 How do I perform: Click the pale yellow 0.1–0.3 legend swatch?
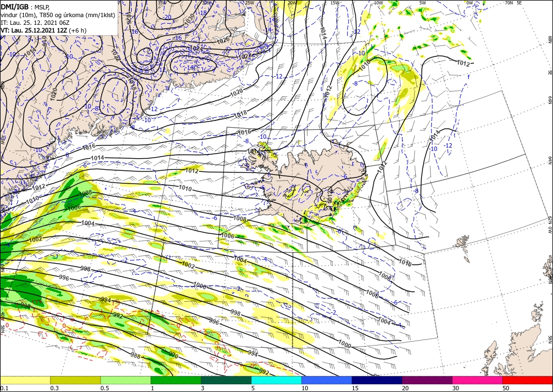point(25,380)
